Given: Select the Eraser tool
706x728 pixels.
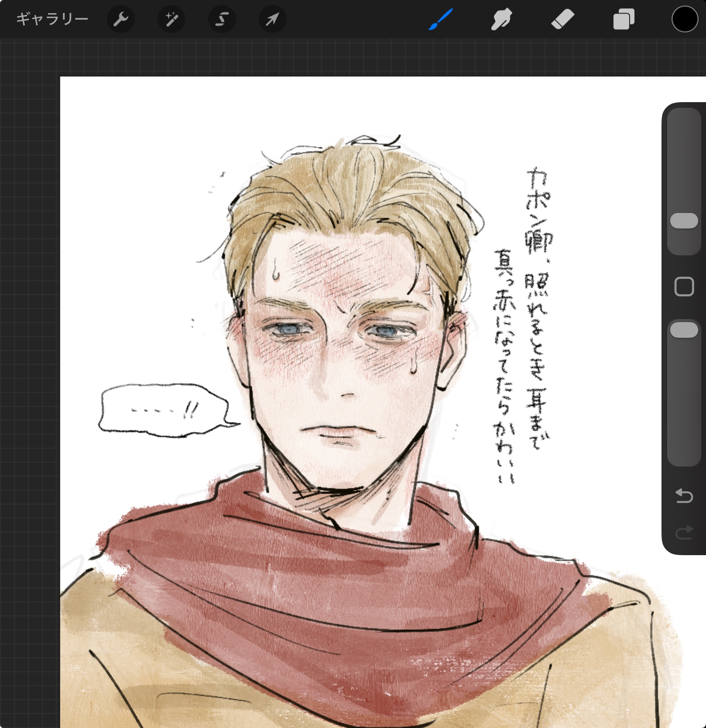Looking at the screenshot, I should click(x=562, y=20).
